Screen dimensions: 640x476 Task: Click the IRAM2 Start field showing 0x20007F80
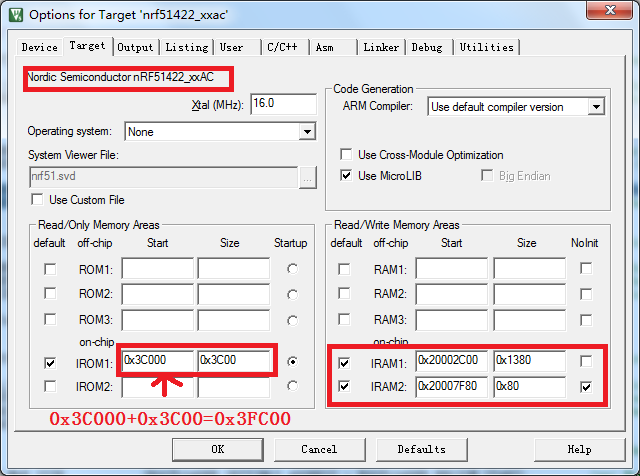pyautogui.click(x=452, y=387)
